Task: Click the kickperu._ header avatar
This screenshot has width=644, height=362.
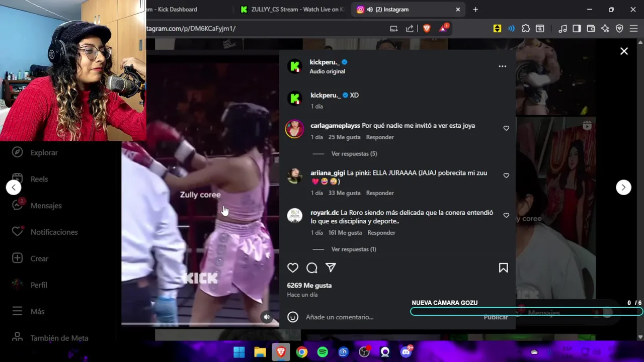Action: click(295, 66)
